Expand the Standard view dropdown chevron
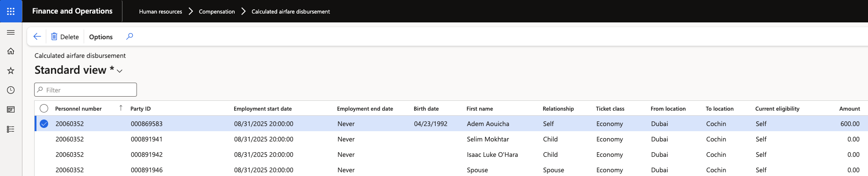 (x=120, y=71)
